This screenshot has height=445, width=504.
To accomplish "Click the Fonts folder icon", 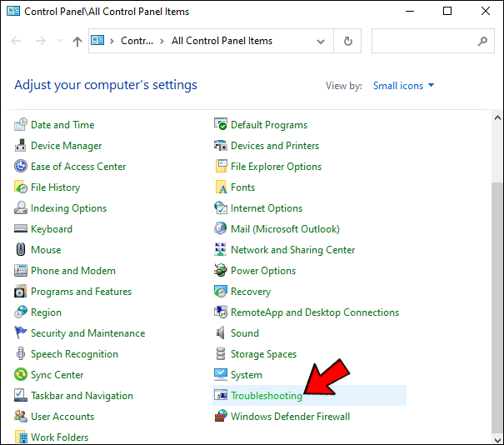I will [x=221, y=187].
